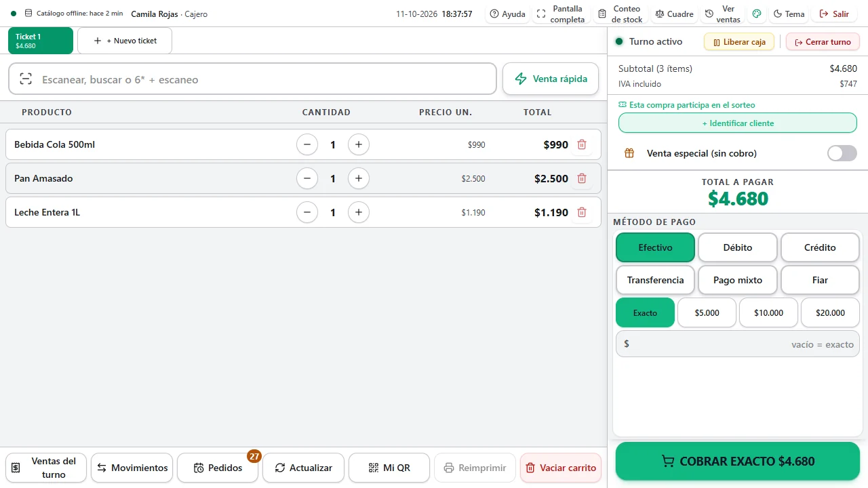Screen dimensions: 868x488
Task: Switch to Pantalla completa
Action: (561, 14)
